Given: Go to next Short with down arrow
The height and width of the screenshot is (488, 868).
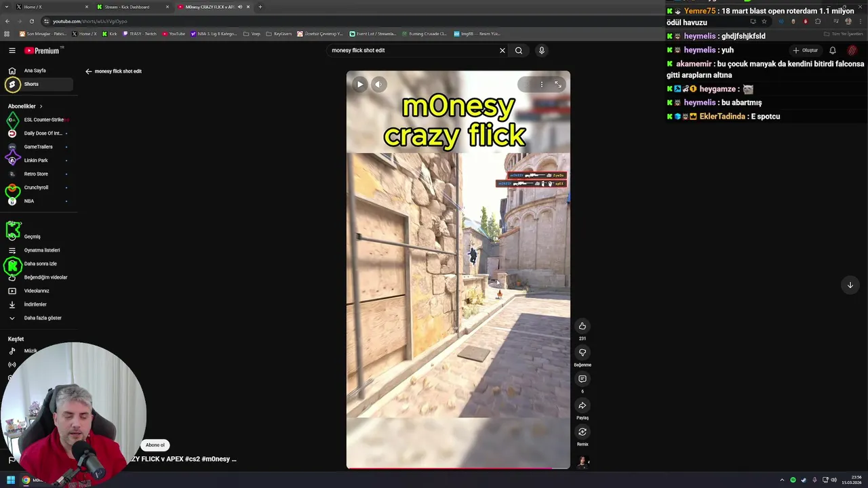Looking at the screenshot, I should click(850, 285).
